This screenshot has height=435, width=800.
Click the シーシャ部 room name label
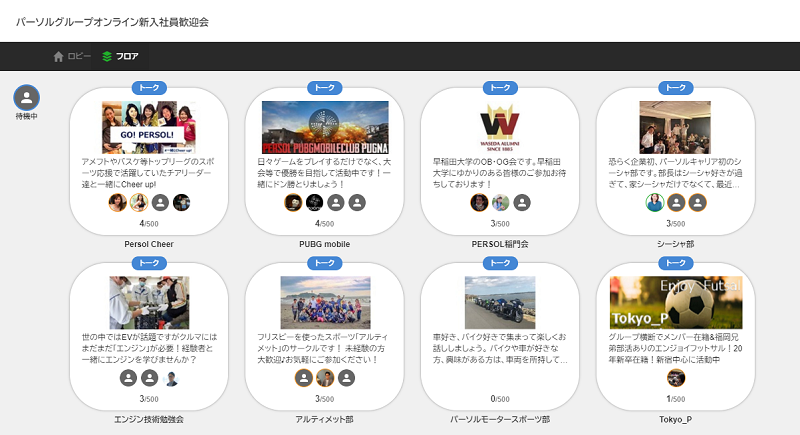(x=676, y=243)
